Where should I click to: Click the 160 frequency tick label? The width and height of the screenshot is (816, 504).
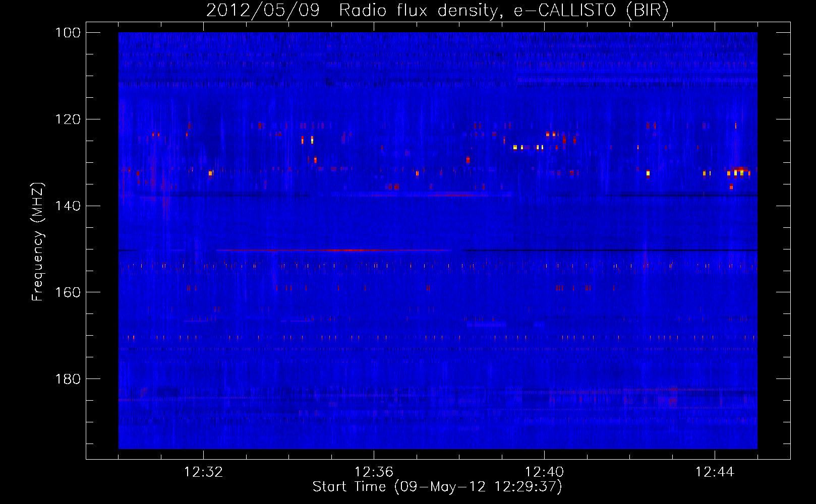point(68,292)
